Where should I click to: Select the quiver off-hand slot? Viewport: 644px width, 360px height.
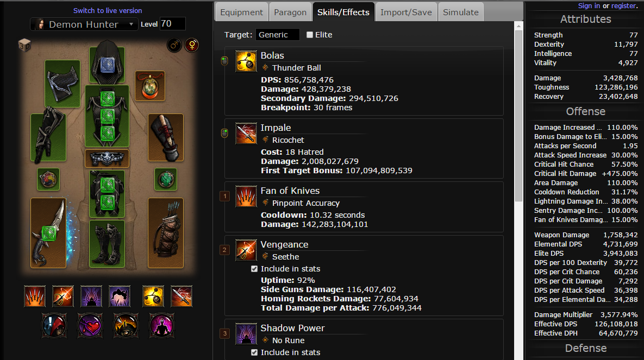pos(166,233)
